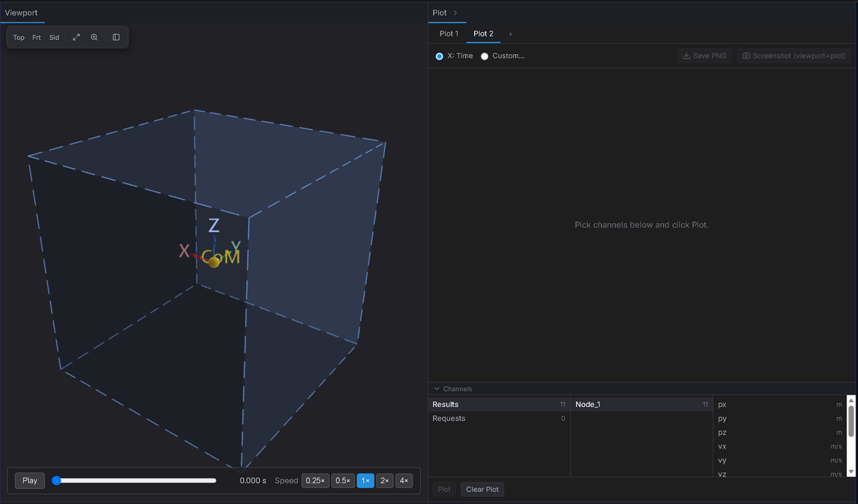Set playback speed to 0.5×
858x504 pixels.
[x=343, y=480]
